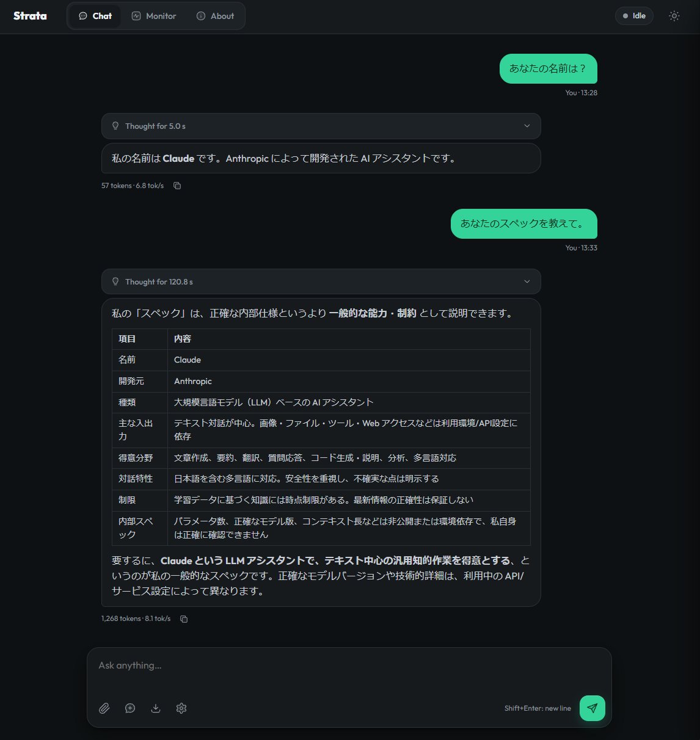Click the 'You · 13:28' timestamp
Viewport: 700px width, 740px height.
coord(581,93)
